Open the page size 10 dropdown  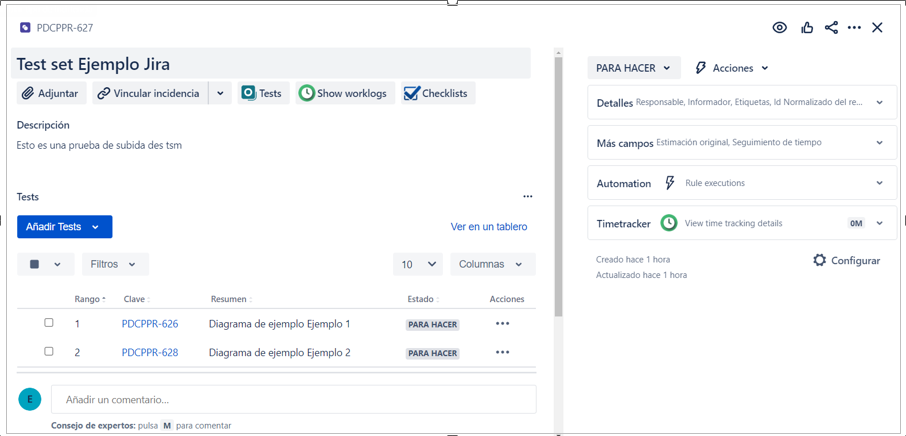(x=418, y=264)
